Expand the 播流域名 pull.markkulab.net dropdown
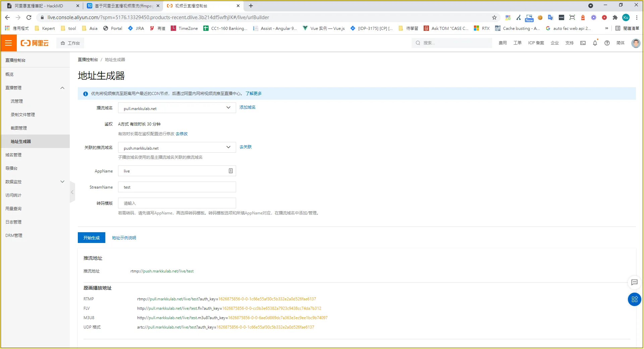 click(228, 108)
